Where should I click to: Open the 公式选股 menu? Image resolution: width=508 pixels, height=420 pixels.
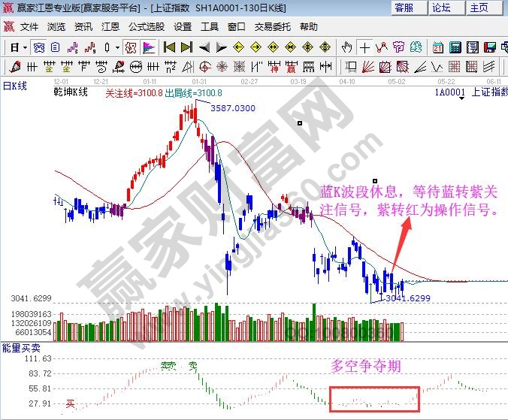147,26
